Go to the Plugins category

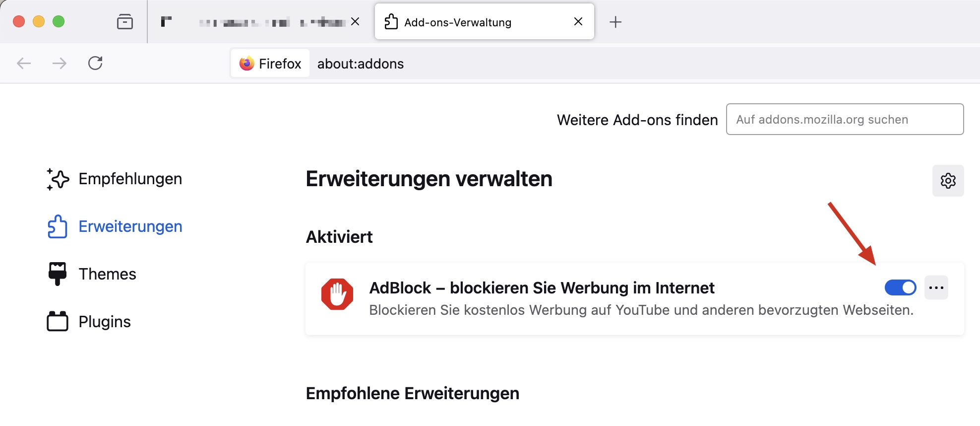pyautogui.click(x=104, y=322)
